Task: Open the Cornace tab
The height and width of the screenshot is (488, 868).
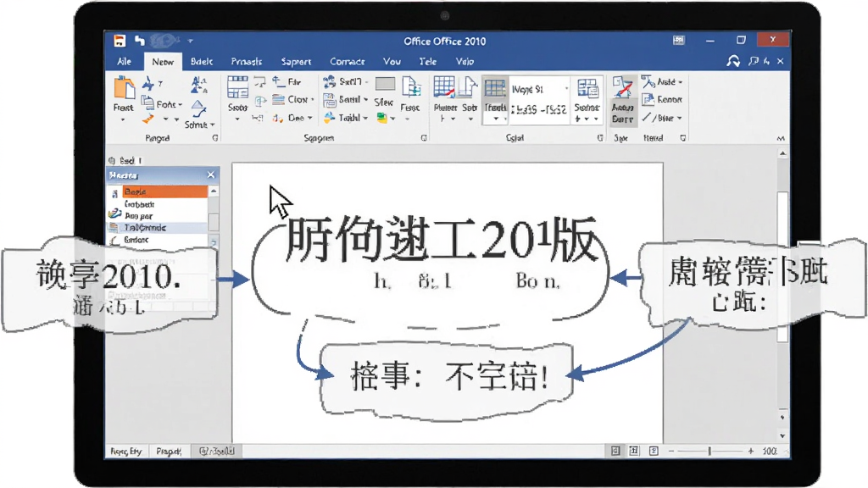Action: (347, 61)
